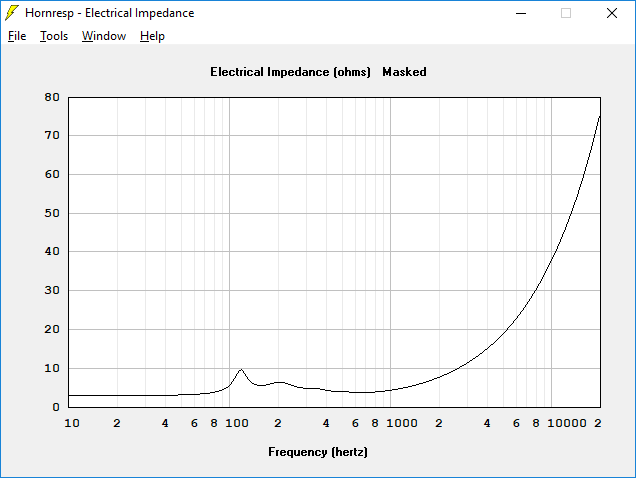This screenshot has height=478, width=636.
Task: Open the Window menu
Action: pyautogui.click(x=104, y=36)
